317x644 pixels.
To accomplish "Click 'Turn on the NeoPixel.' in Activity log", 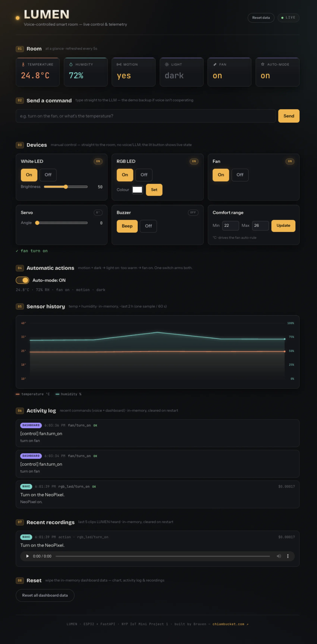I will tap(43, 495).
